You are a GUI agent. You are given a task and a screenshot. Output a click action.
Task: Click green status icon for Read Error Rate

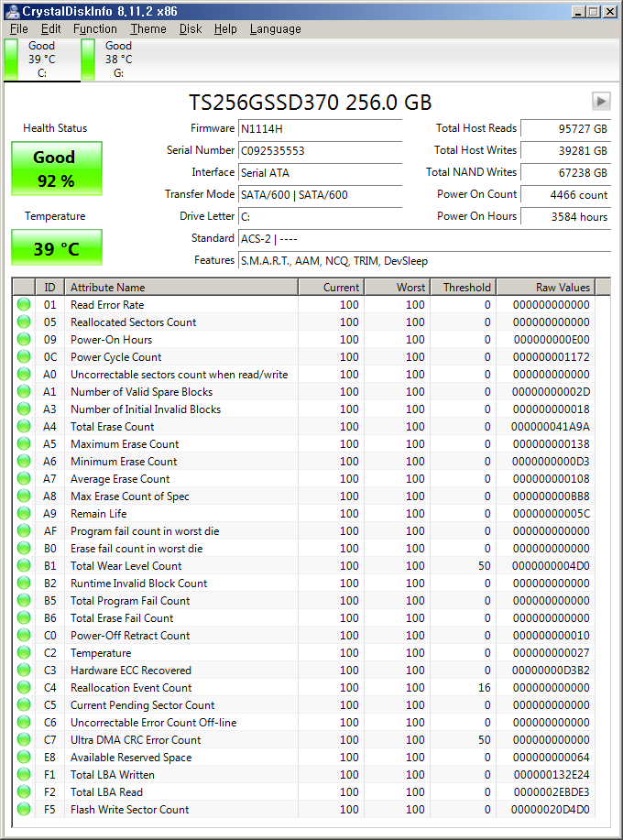(23, 305)
